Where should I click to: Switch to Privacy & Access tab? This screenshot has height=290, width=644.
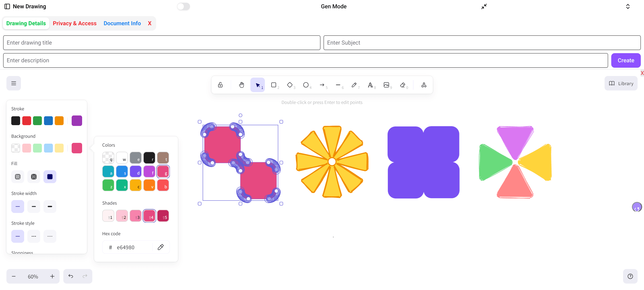pyautogui.click(x=75, y=23)
